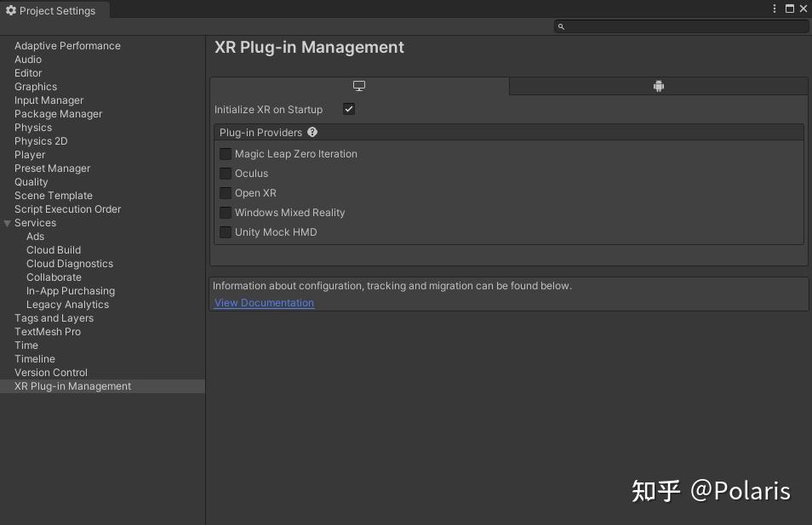812x525 pixels.
Task: Enable Windows Mixed Reality provider
Action: tap(226, 213)
